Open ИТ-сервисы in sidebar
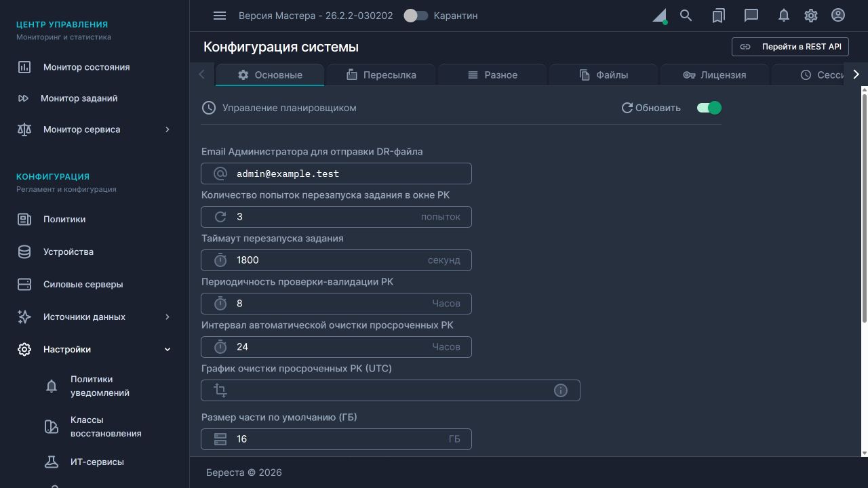 coord(97,462)
